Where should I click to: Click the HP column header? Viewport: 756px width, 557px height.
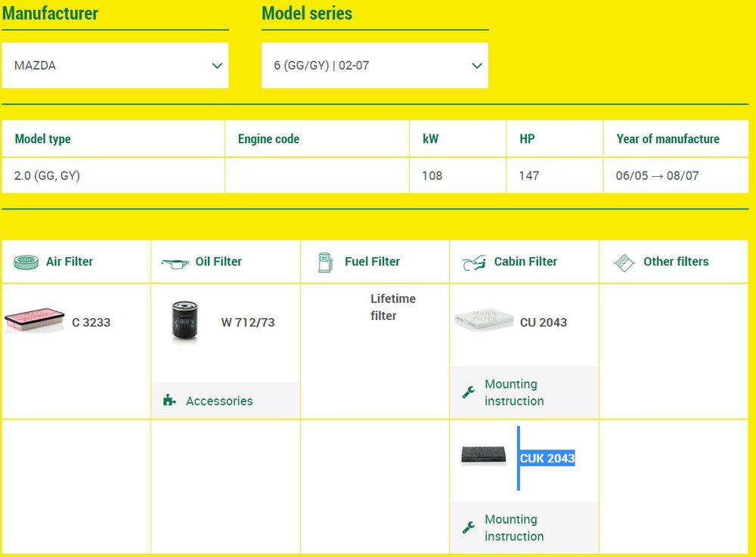coord(554,139)
